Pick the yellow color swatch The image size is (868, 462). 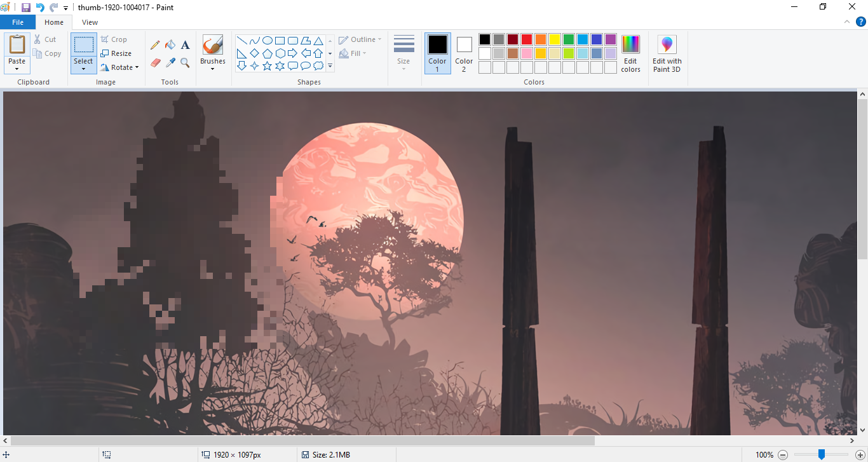555,39
